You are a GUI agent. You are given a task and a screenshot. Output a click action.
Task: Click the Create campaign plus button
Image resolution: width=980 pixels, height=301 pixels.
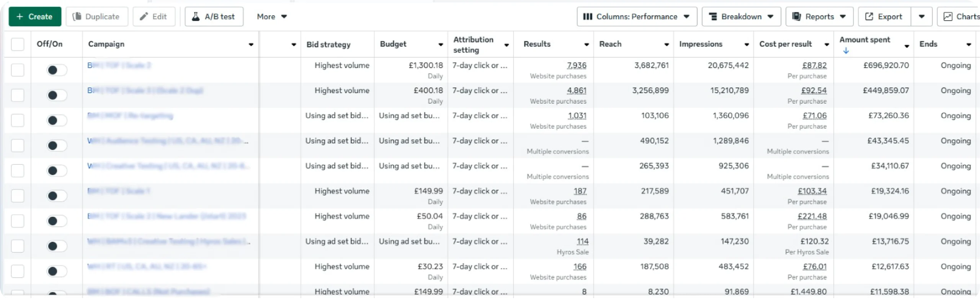click(20, 17)
